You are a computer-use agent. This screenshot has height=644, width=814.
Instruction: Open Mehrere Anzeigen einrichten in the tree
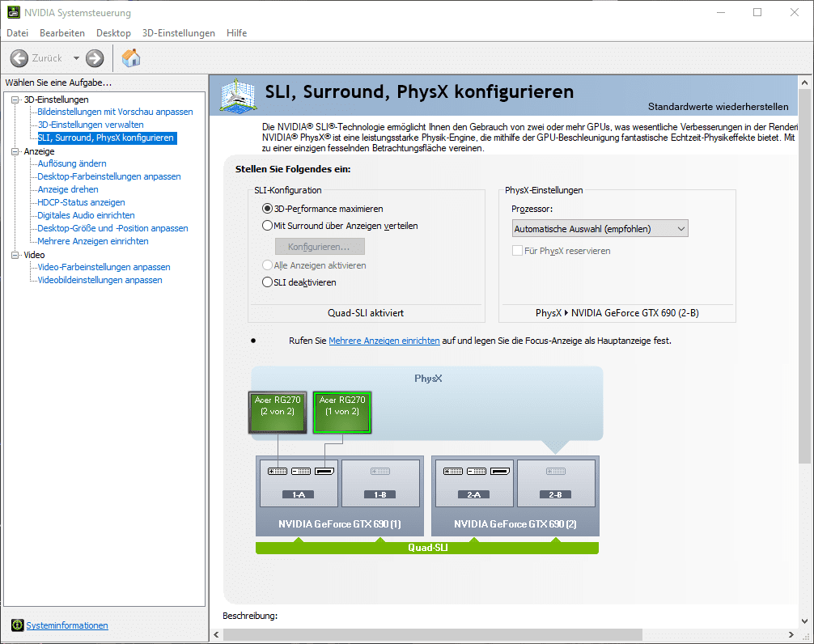pyautogui.click(x=93, y=242)
